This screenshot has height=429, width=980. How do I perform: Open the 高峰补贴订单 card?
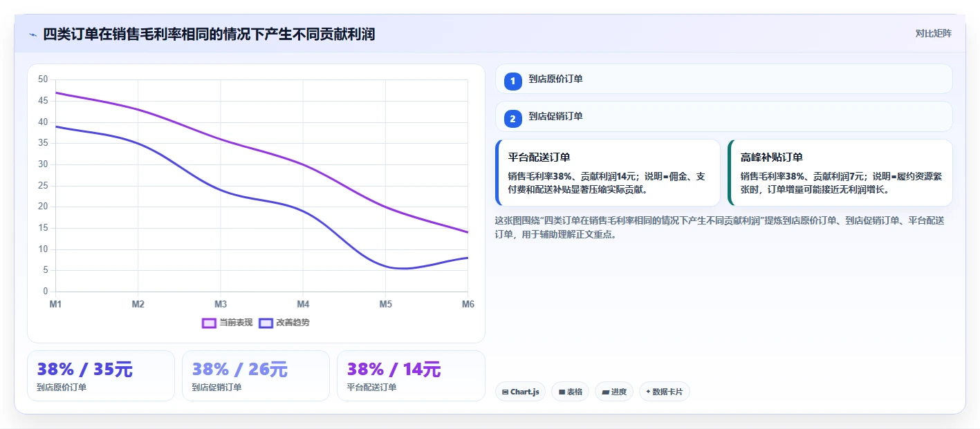(840, 173)
